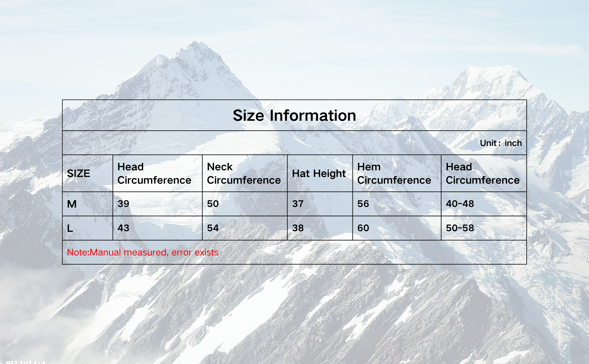Click the SIZE column header
Screen dimensions: 589x364
click(78, 174)
